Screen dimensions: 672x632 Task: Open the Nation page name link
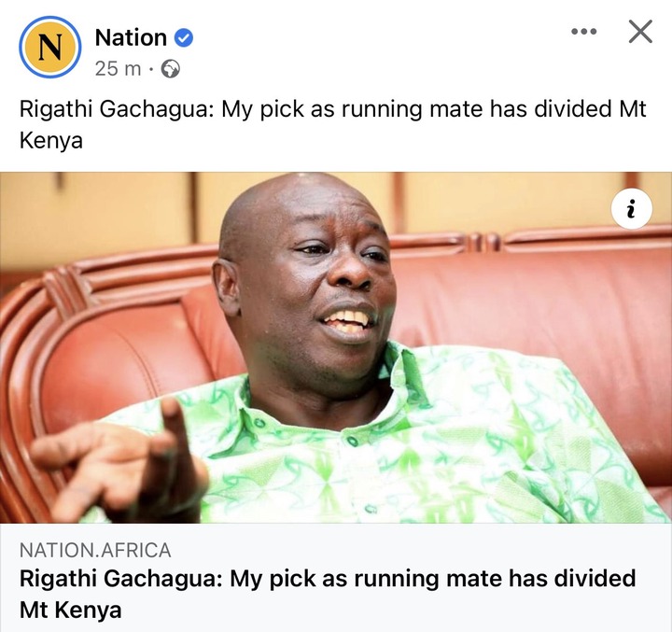[x=131, y=37]
